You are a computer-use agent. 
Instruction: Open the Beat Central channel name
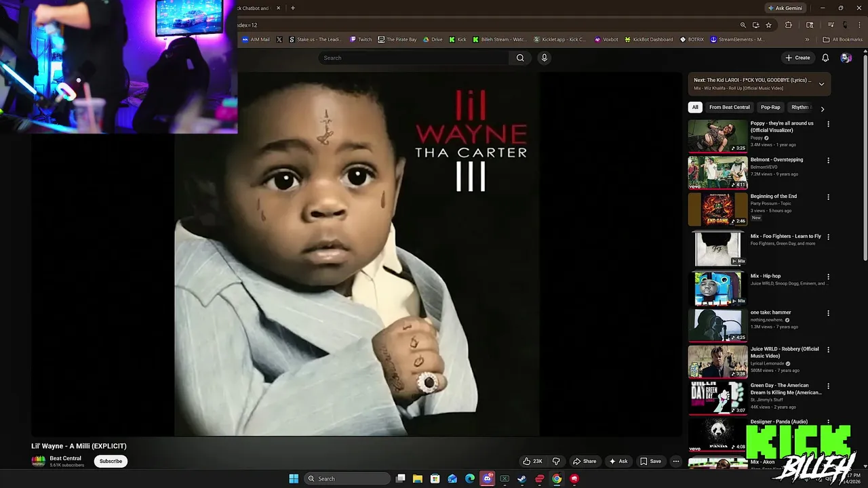point(65,458)
